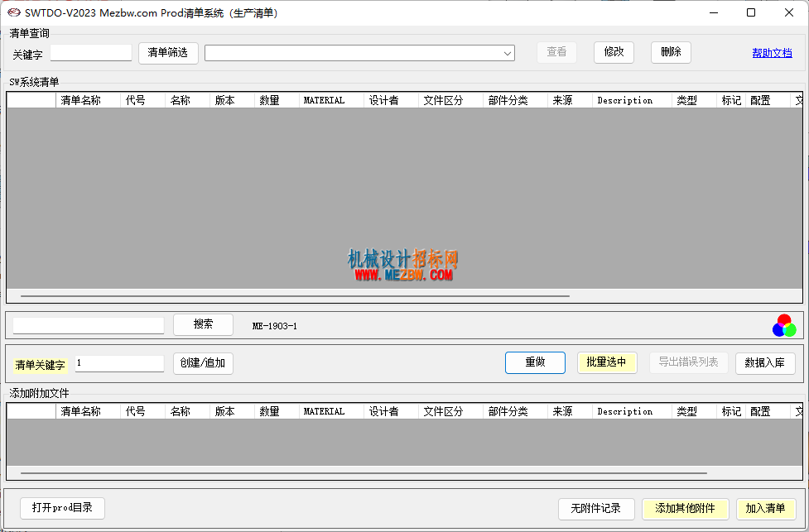Click the SWTDO app icon in title bar
Screen dimensions: 809x532
(x=13, y=13)
